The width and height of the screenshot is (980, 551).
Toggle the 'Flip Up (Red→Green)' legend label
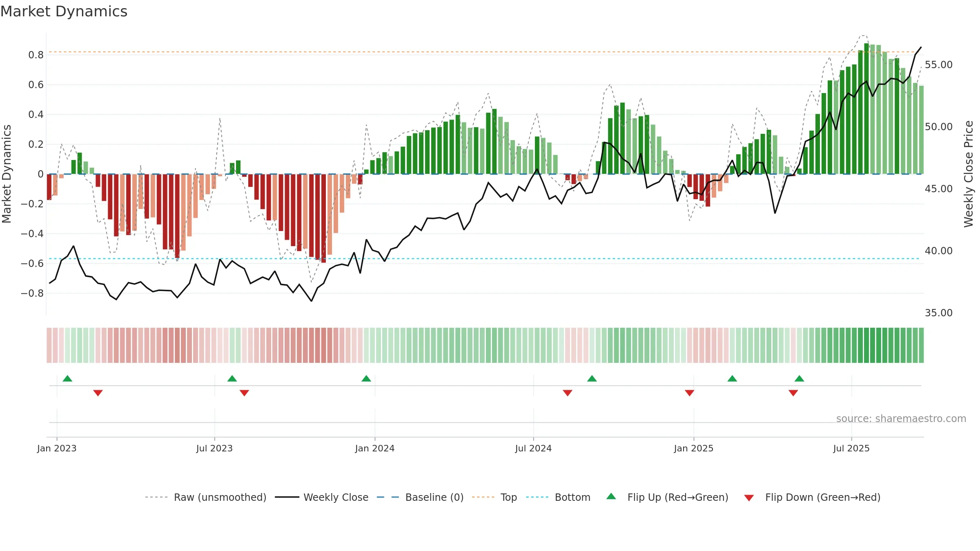[x=678, y=497]
